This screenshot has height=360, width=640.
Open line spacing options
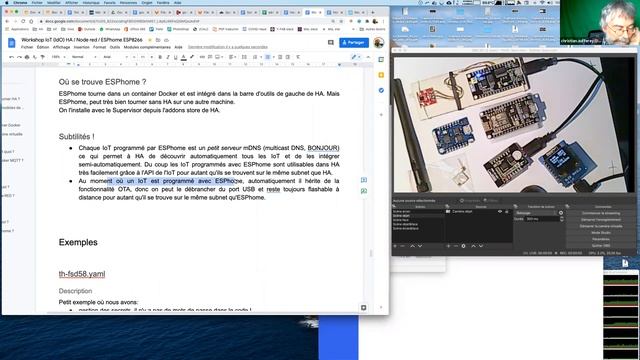click(244, 57)
